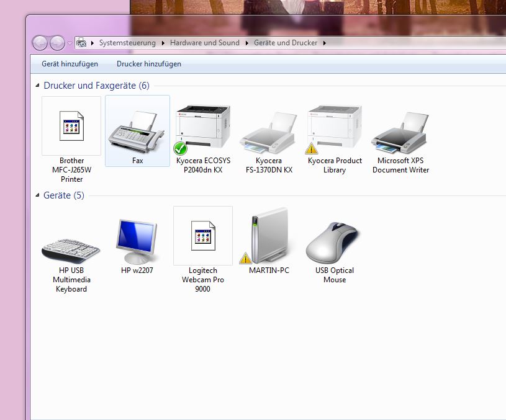506x420 pixels.
Task: Expand the arrow after Systemsteuerung in breadcrumb
Action: click(163, 43)
